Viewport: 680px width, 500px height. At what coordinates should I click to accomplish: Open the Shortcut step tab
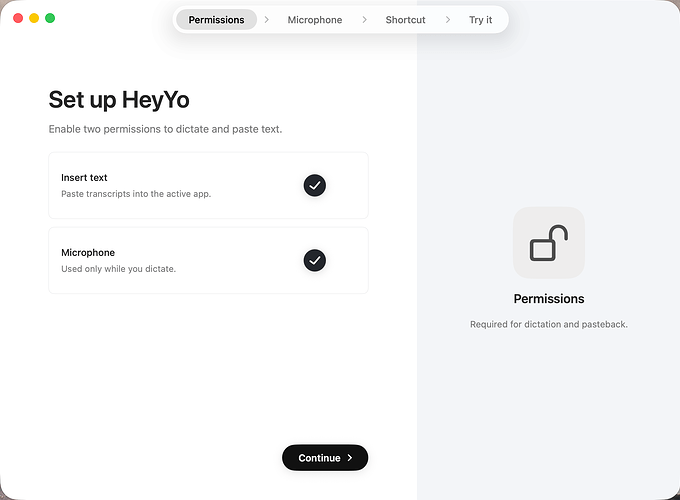[x=405, y=20]
